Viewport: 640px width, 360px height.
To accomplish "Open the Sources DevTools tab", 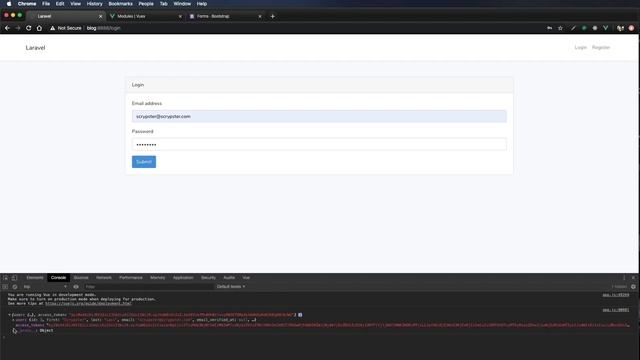I will (81, 278).
